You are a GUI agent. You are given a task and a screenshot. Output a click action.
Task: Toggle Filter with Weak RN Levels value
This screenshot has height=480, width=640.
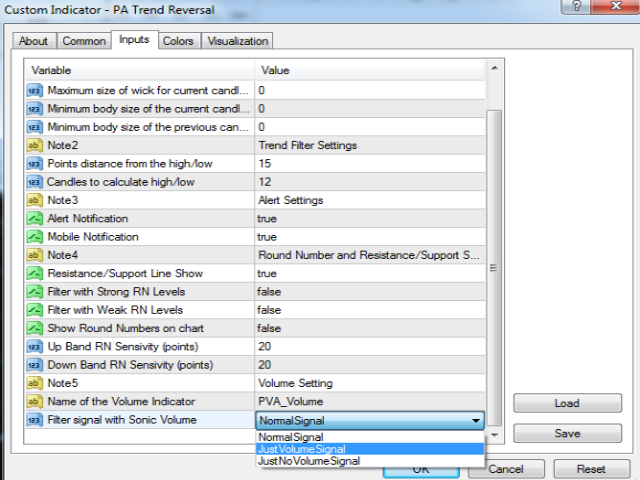370,310
